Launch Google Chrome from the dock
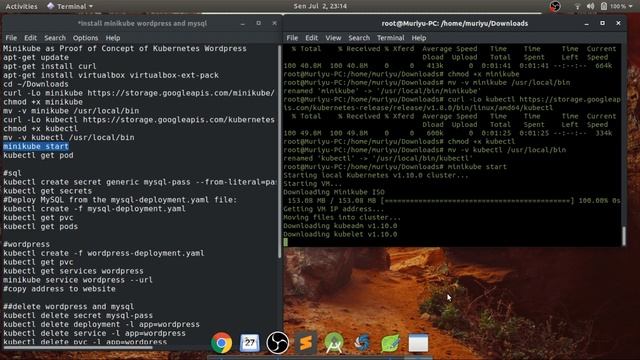Image resolution: width=640 pixels, height=360 pixels. (x=222, y=343)
